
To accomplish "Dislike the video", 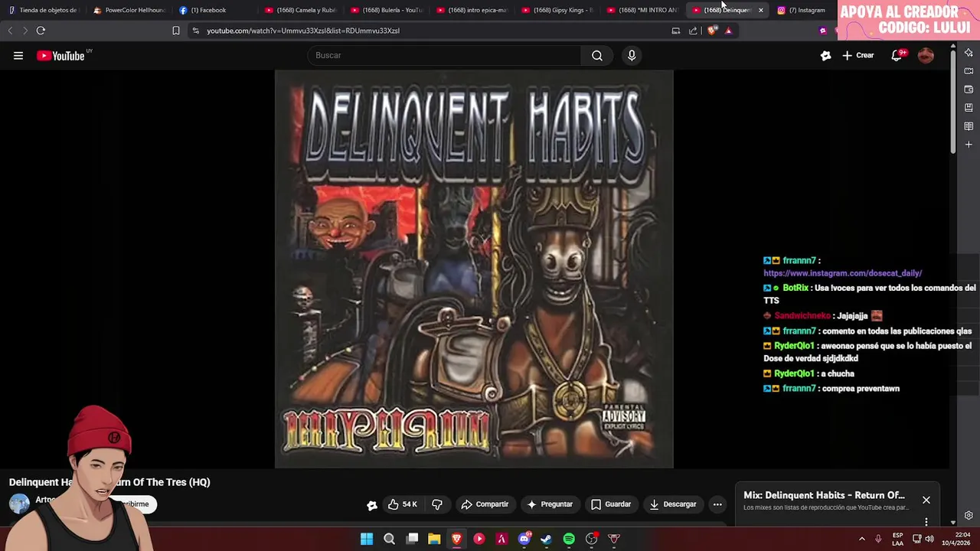I will pyautogui.click(x=437, y=504).
